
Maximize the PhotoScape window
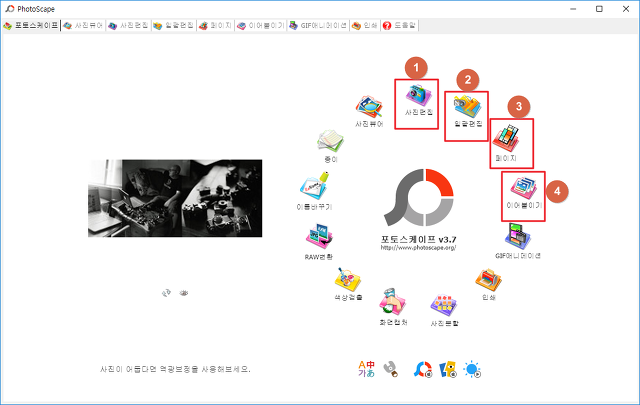599,9
